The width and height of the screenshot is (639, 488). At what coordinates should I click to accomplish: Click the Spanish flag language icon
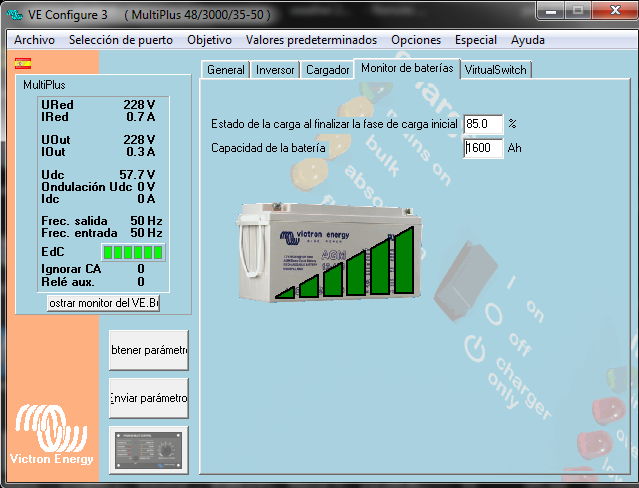click(23, 63)
